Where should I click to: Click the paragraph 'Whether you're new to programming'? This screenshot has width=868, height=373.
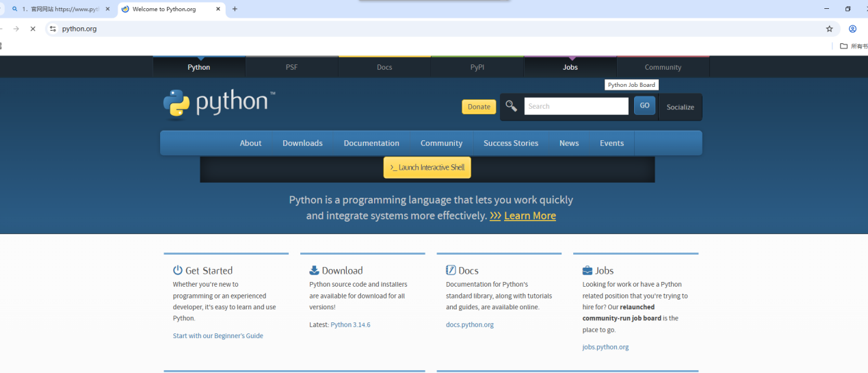pos(224,301)
